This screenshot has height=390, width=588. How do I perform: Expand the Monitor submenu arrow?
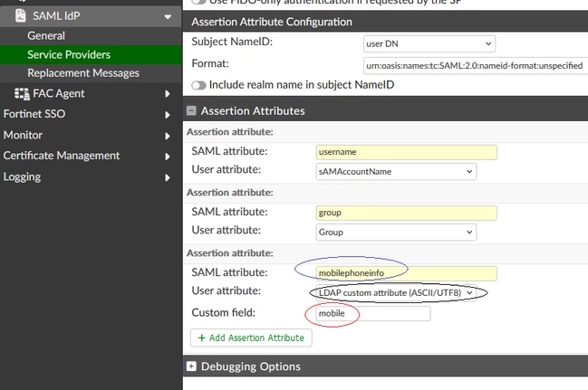coord(168,136)
